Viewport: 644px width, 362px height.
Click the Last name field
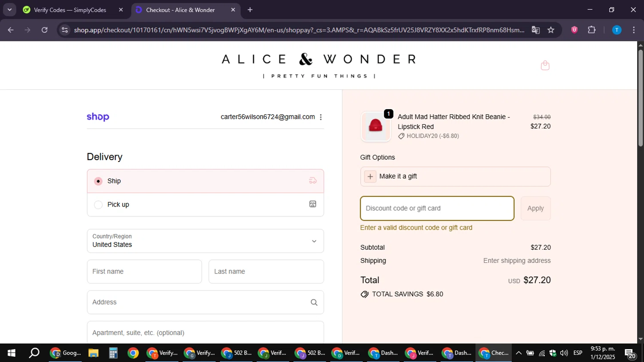pos(266,271)
